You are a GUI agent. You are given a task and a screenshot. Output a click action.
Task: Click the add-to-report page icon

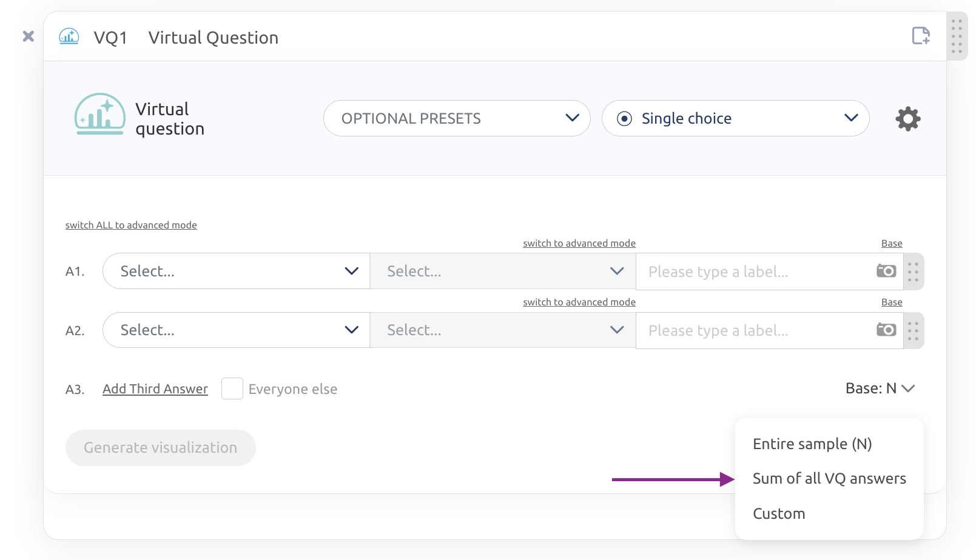(x=921, y=36)
